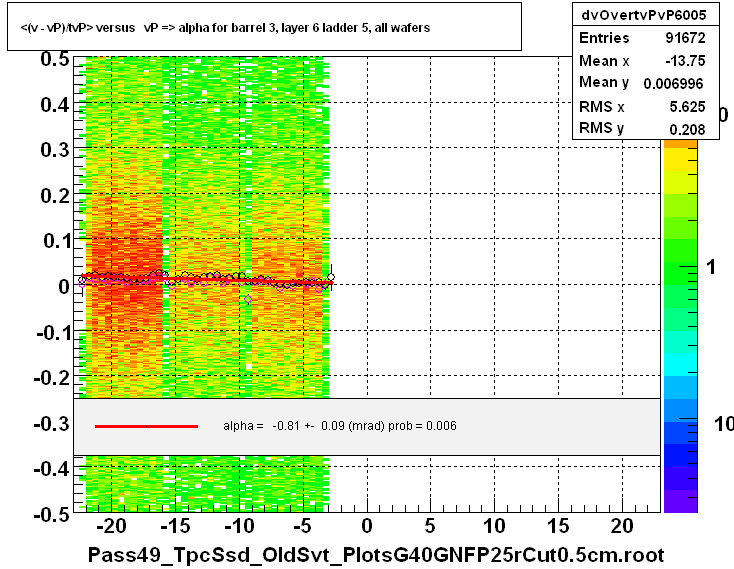The height and width of the screenshot is (569, 734).
Task: Click the outlier magenta diamond marker near -9
Action: [x=248, y=299]
